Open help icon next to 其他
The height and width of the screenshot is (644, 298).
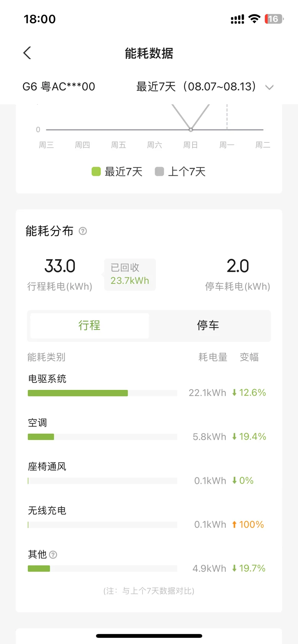click(x=53, y=555)
